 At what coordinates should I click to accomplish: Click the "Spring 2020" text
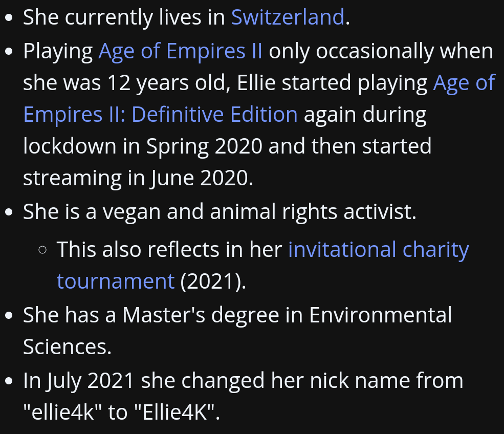click(204, 146)
